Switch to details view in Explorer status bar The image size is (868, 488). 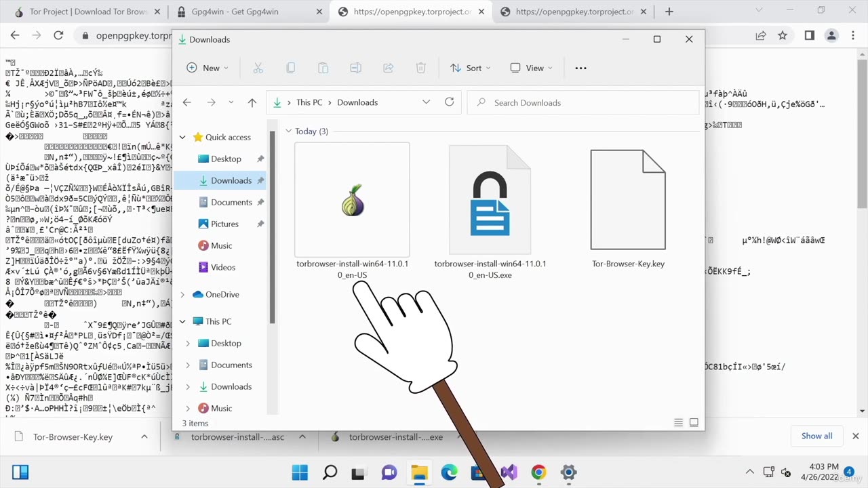pos(678,422)
